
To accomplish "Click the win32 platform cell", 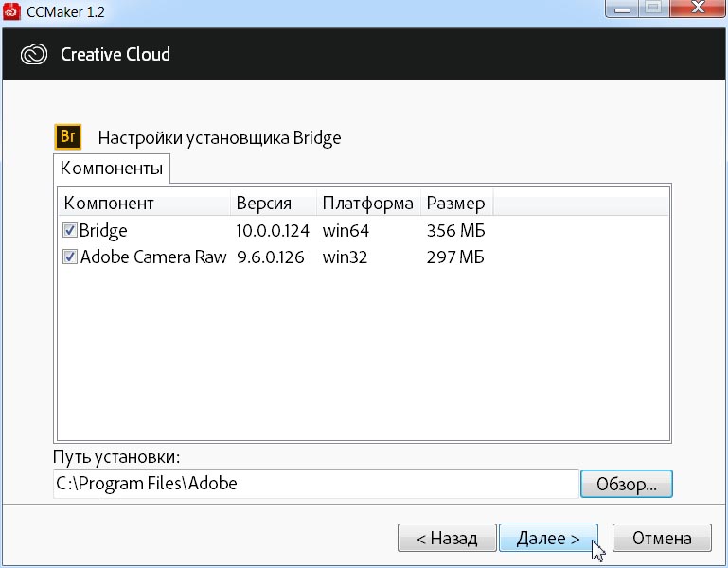I will click(x=345, y=257).
